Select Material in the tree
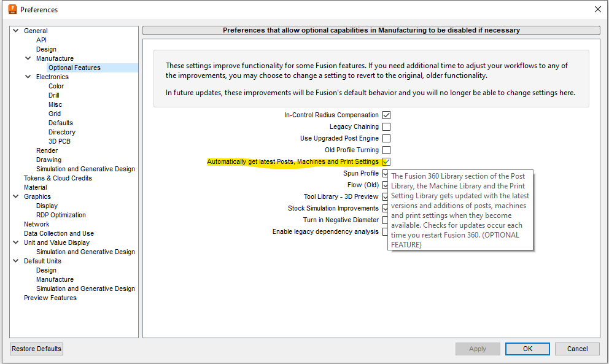 [36, 187]
